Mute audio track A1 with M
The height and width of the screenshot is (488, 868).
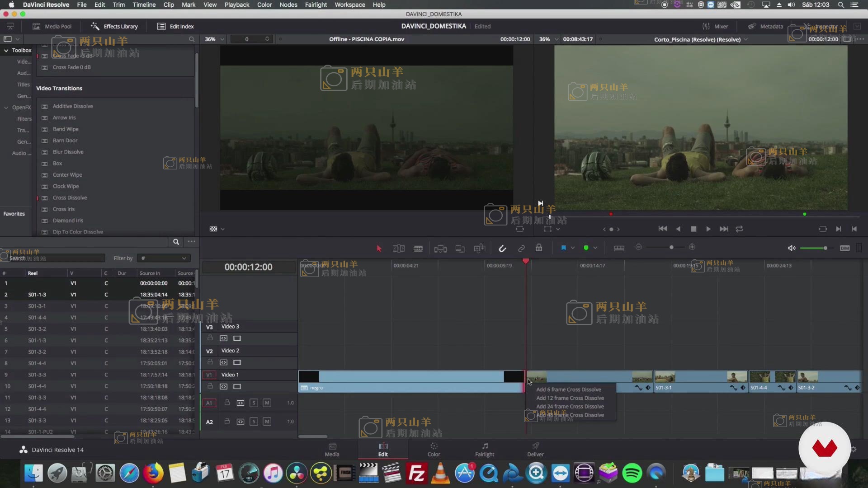[x=267, y=403]
